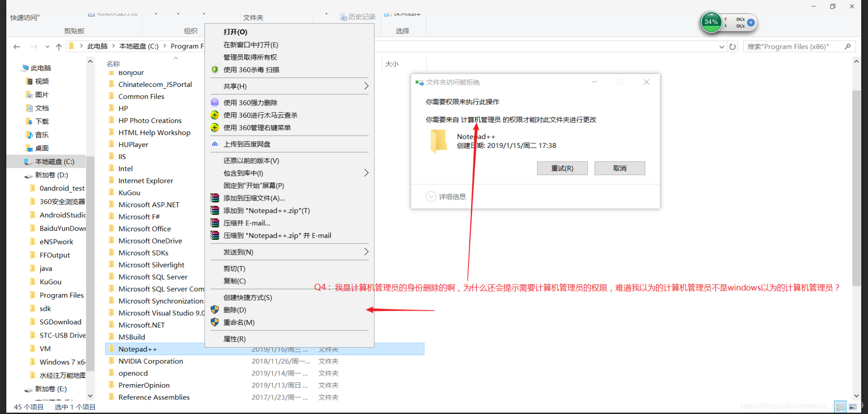Click the chevron after 本地磁盘 (C:) breadcrumb
868x414 pixels.
pos(165,46)
